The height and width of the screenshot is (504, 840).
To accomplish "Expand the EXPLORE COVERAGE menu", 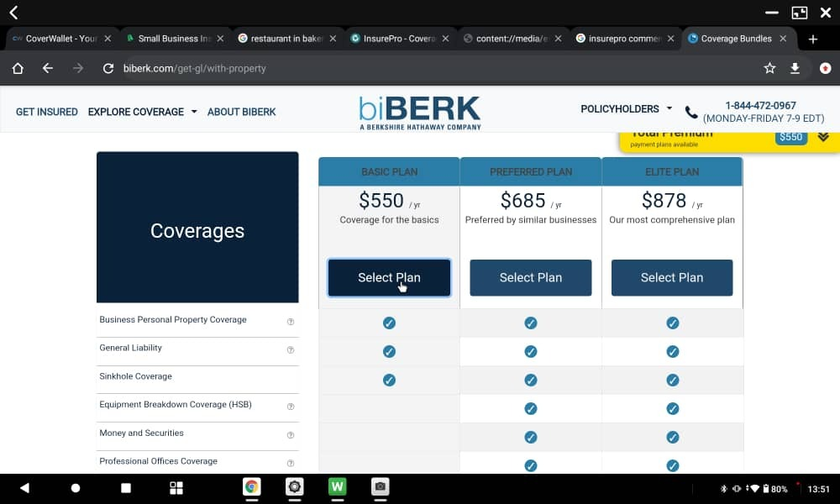I will [x=143, y=112].
